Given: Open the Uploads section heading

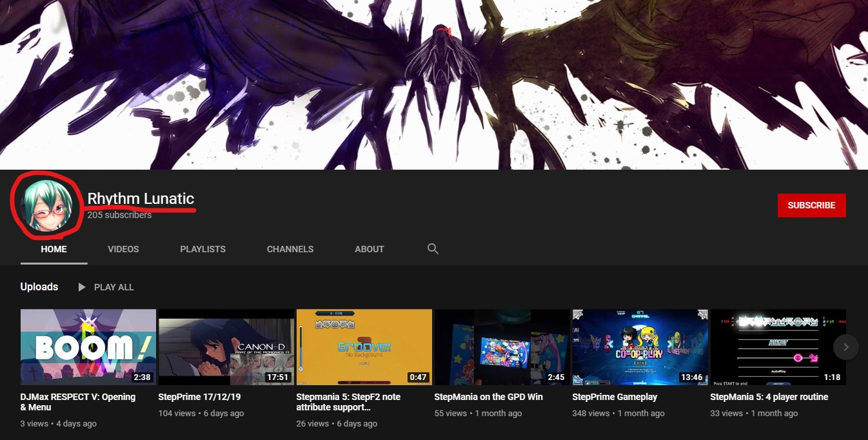Looking at the screenshot, I should [39, 286].
